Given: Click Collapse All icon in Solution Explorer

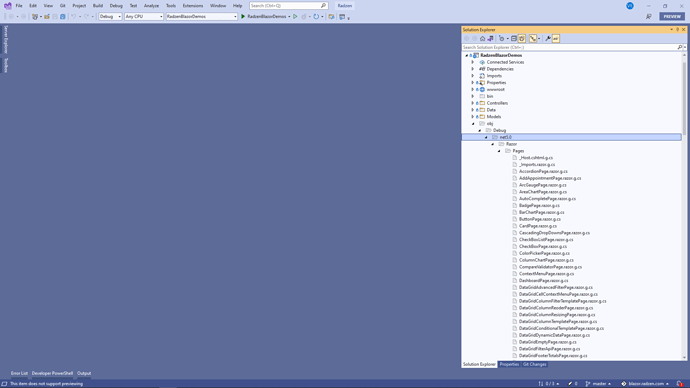Looking at the screenshot, I should click(514, 39).
